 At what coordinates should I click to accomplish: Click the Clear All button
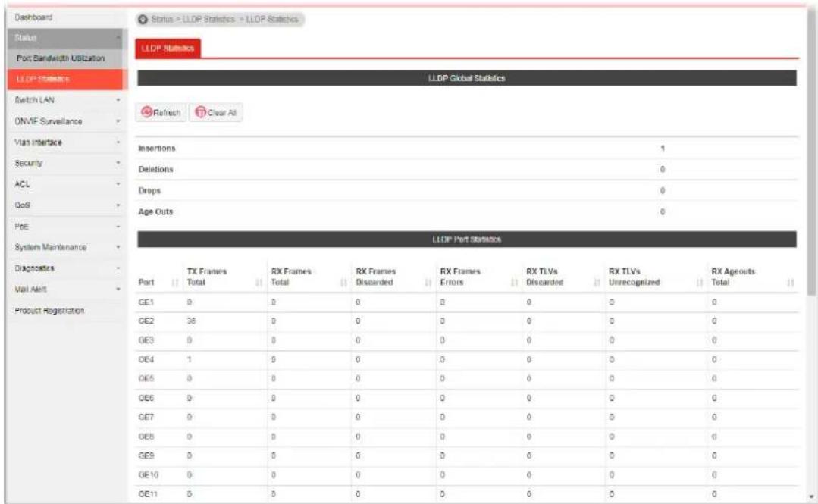pos(215,112)
